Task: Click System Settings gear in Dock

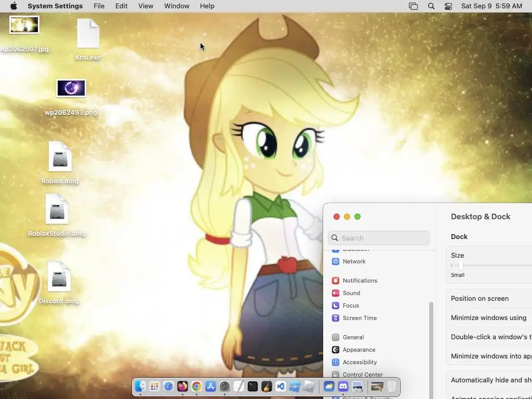Action: 224,386
